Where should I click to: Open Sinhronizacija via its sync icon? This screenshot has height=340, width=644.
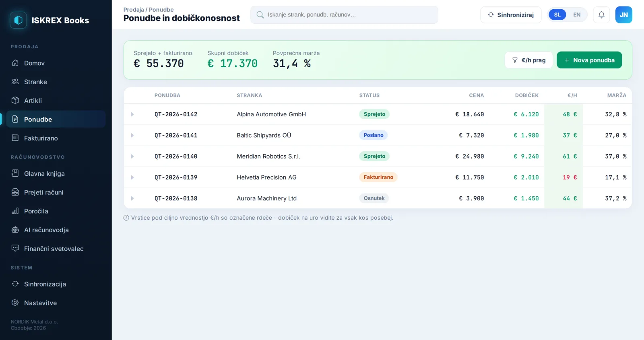[15, 284]
